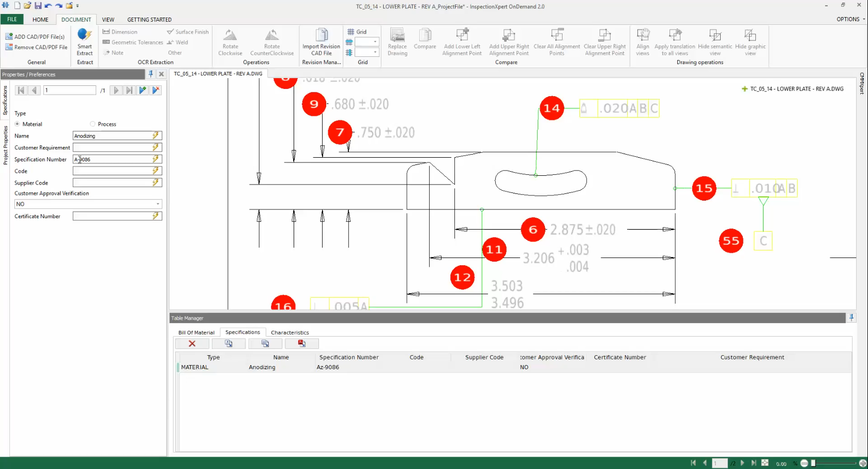Viewport: 868px width, 469px height.
Task: Select the Material radio button
Action: click(x=18, y=124)
